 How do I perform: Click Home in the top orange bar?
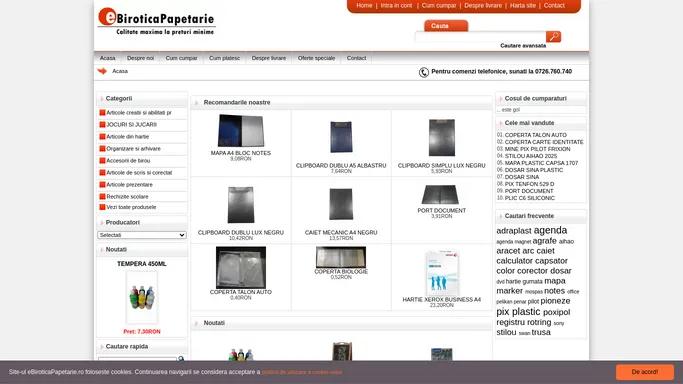pos(364,6)
